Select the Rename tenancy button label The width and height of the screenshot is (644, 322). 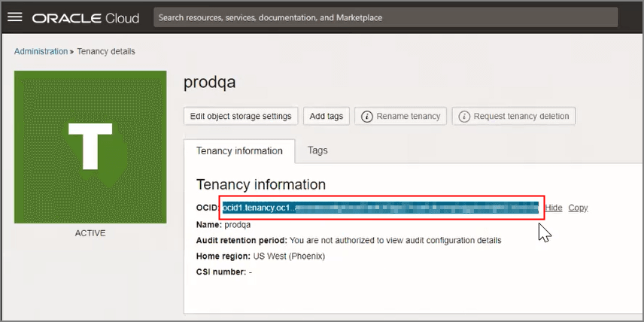click(409, 117)
